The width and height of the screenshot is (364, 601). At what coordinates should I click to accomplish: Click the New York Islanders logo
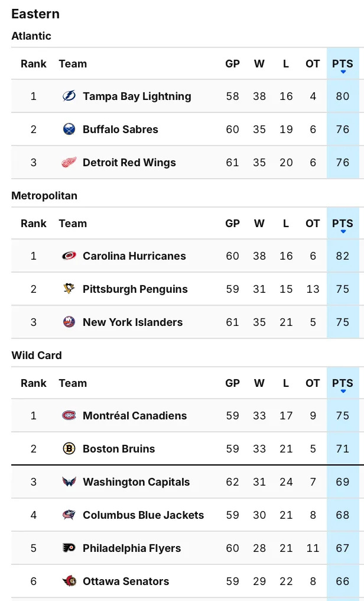tap(69, 322)
